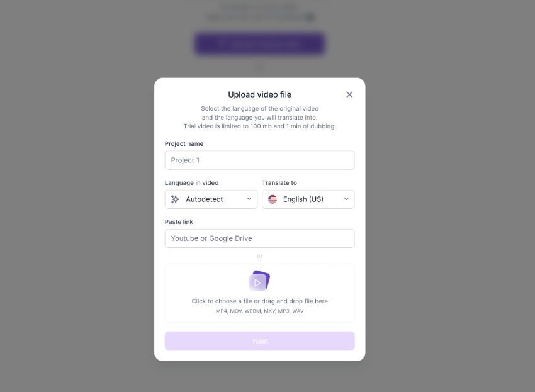Open the Language in video selector via Autodetect text
Image resolution: width=535 pixels, height=392 pixels.
coord(205,199)
